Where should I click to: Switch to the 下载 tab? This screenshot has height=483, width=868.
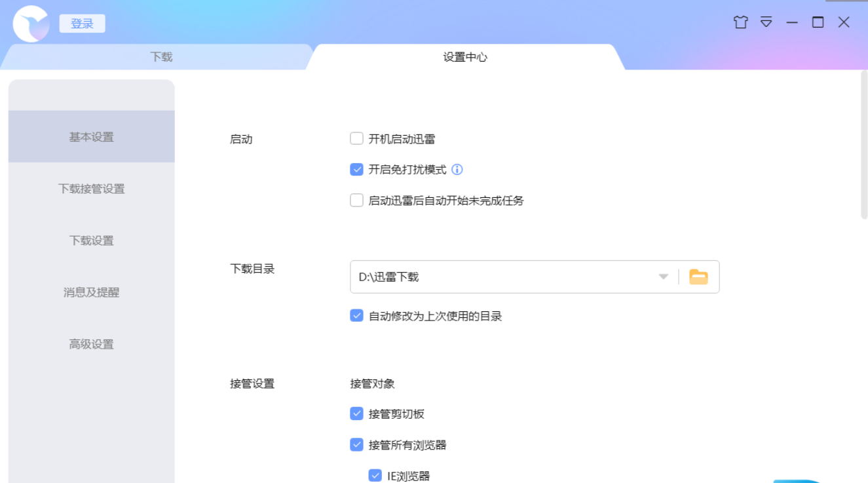pyautogui.click(x=161, y=57)
